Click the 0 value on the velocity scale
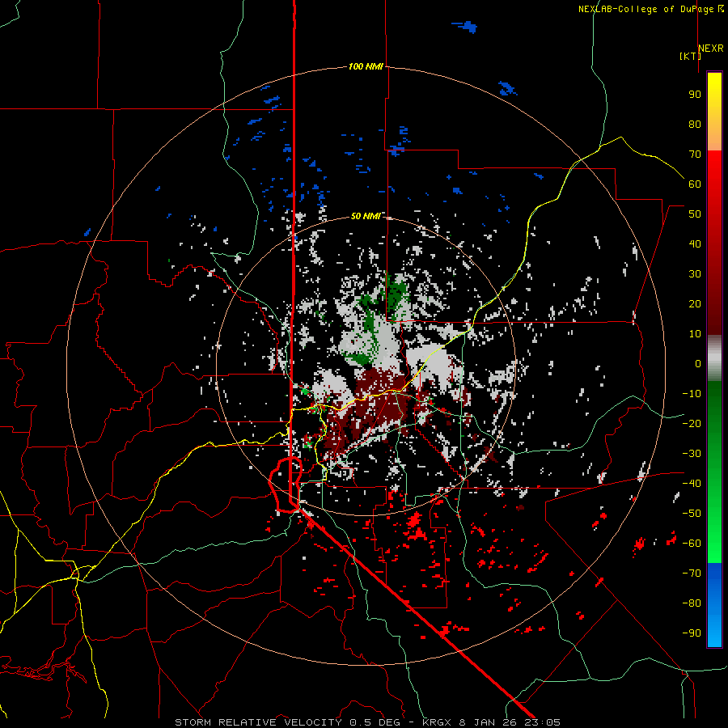 [698, 363]
